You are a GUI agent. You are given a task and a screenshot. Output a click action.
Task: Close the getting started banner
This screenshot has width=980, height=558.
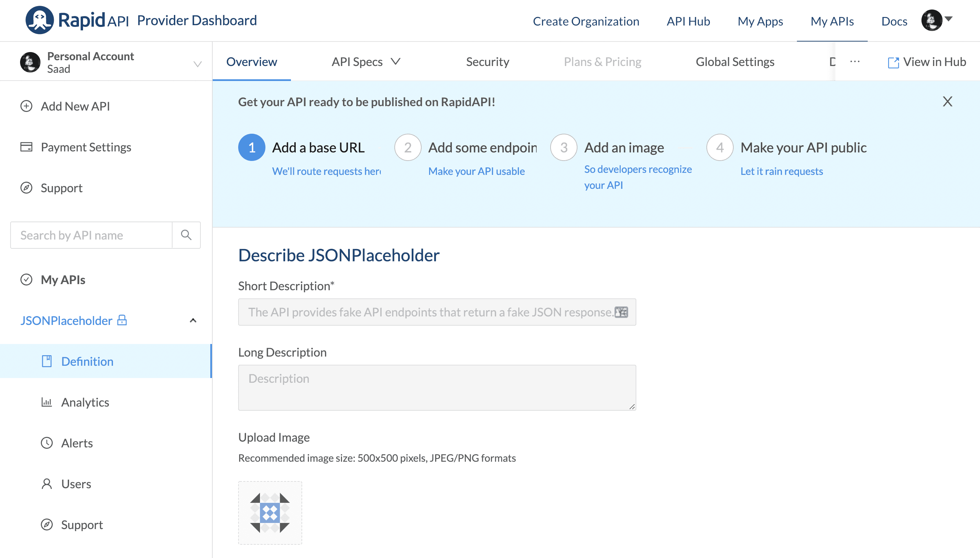pyautogui.click(x=948, y=101)
